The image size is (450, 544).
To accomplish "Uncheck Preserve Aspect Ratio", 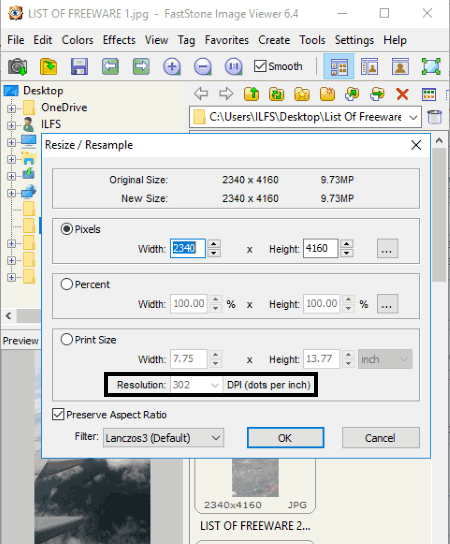I will [x=58, y=414].
